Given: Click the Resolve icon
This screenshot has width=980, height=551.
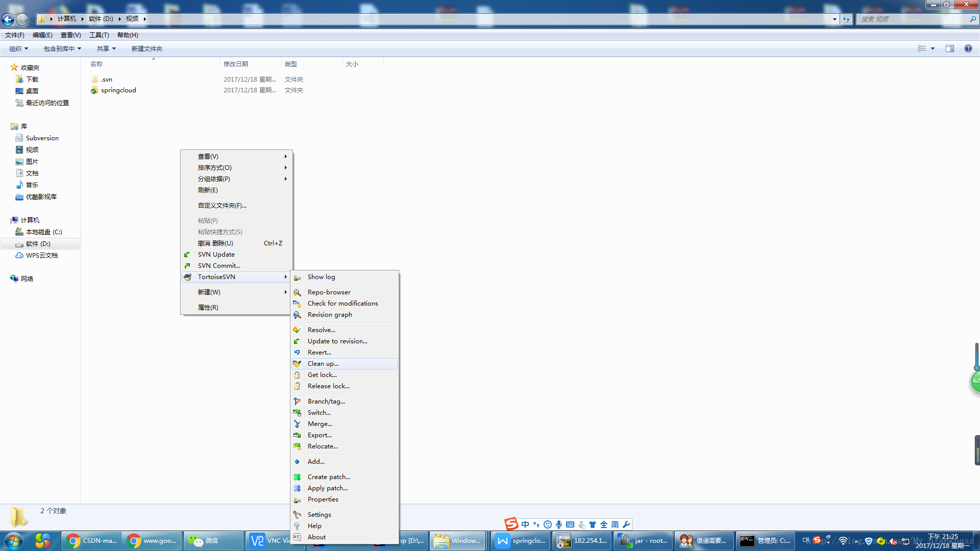Looking at the screenshot, I should click(x=297, y=330).
